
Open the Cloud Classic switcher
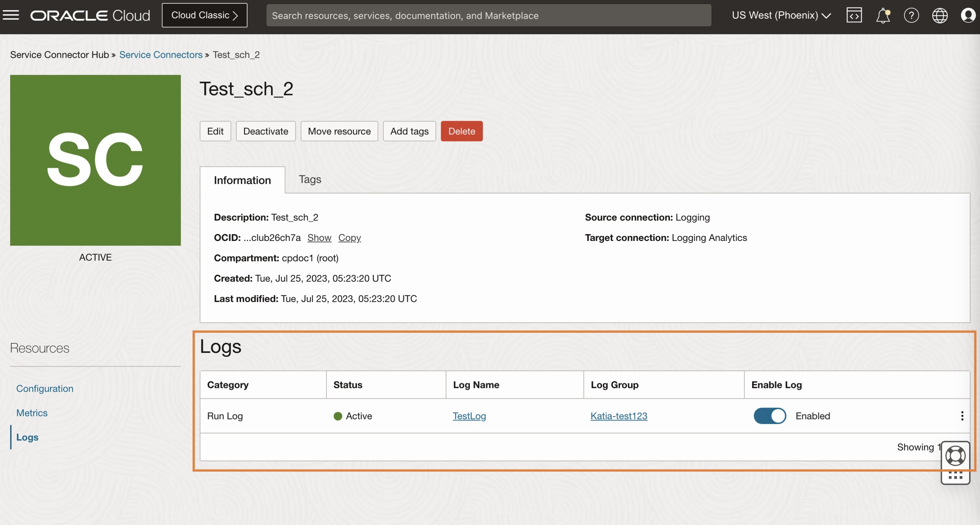[204, 15]
